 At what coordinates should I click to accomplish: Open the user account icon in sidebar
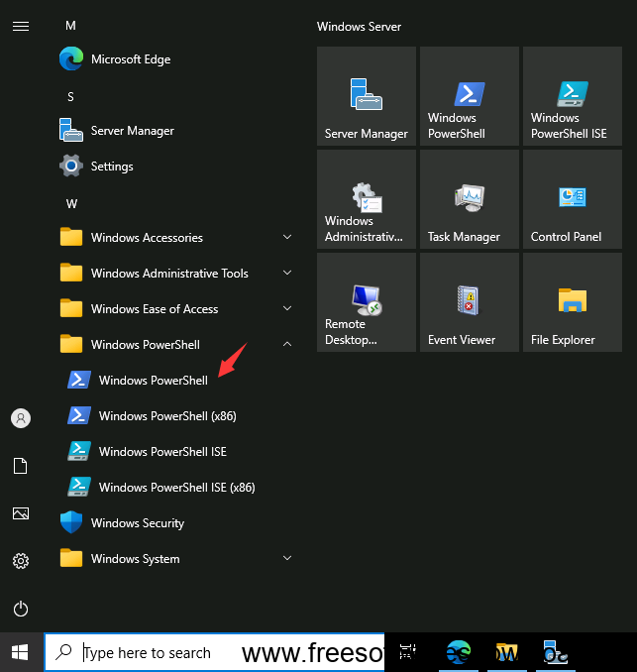click(x=21, y=418)
